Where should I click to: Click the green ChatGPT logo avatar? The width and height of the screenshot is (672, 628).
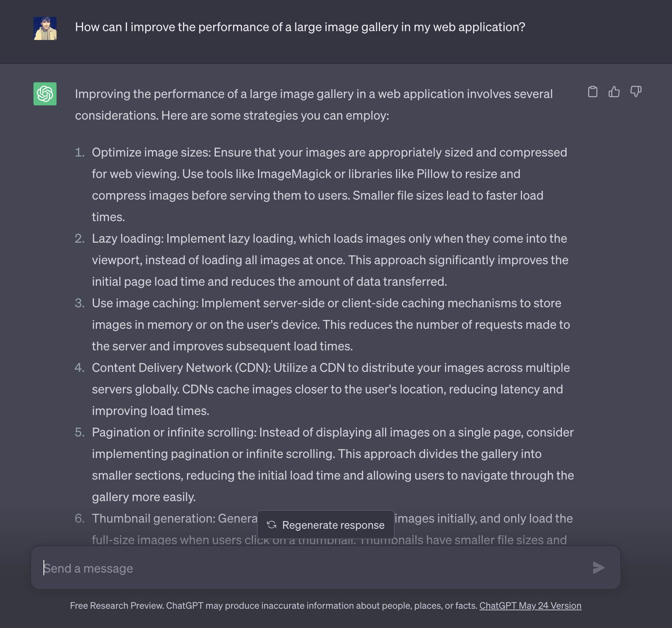(45, 94)
